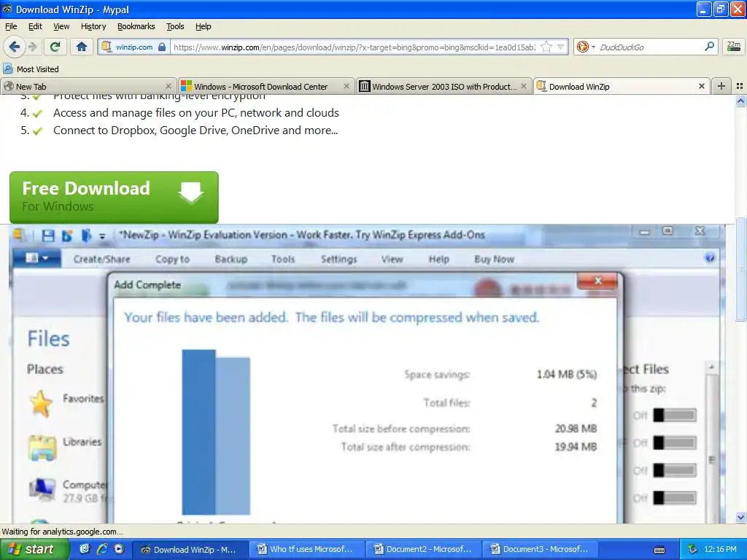Click the page scrollbar down arrow
This screenshot has height=560, width=747.
740,517
